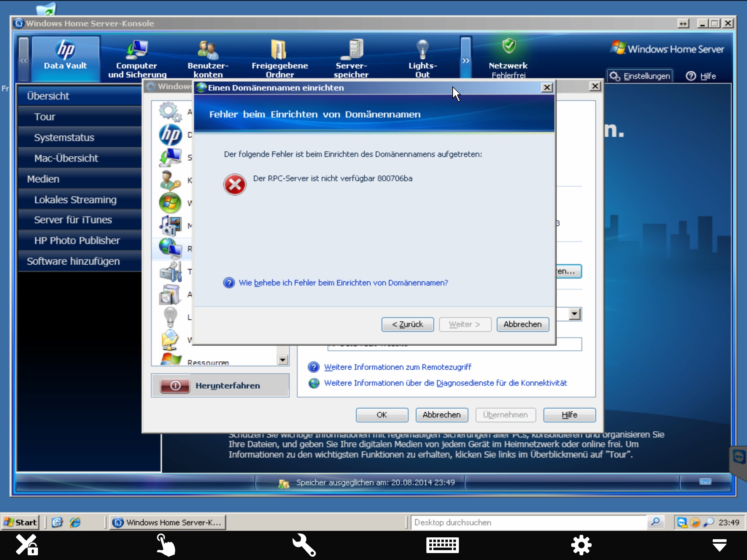Click the remote app wrench tools icon
Viewport: 747px width, 560px height.
pos(303,545)
